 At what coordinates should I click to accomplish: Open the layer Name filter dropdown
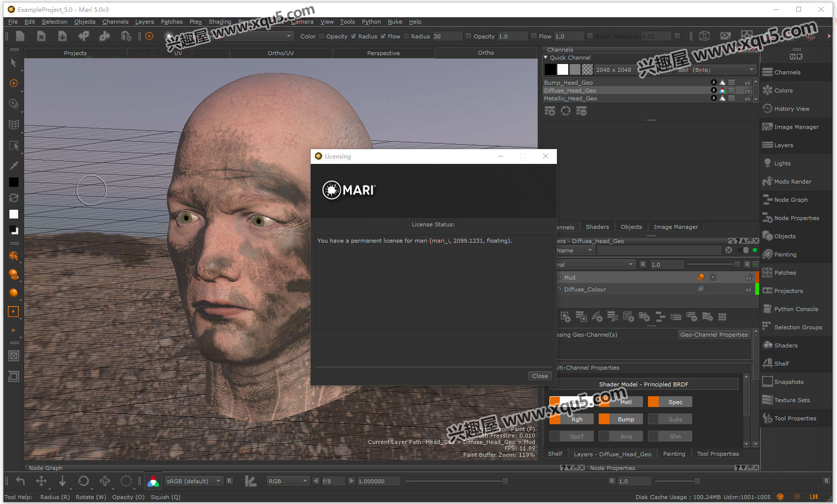(576, 251)
